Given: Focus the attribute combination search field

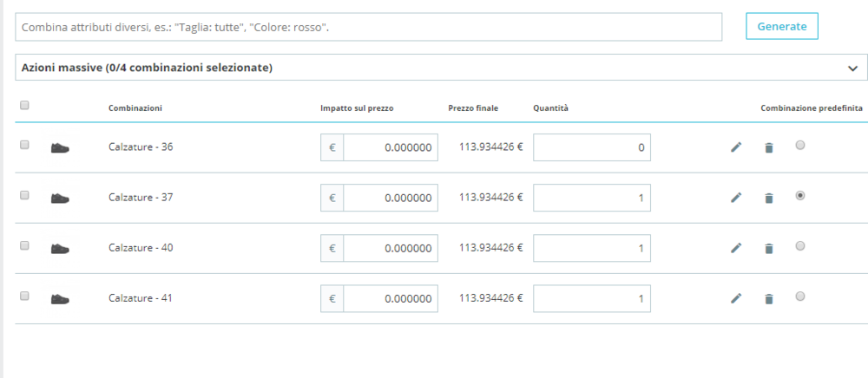Looking at the screenshot, I should point(369,27).
